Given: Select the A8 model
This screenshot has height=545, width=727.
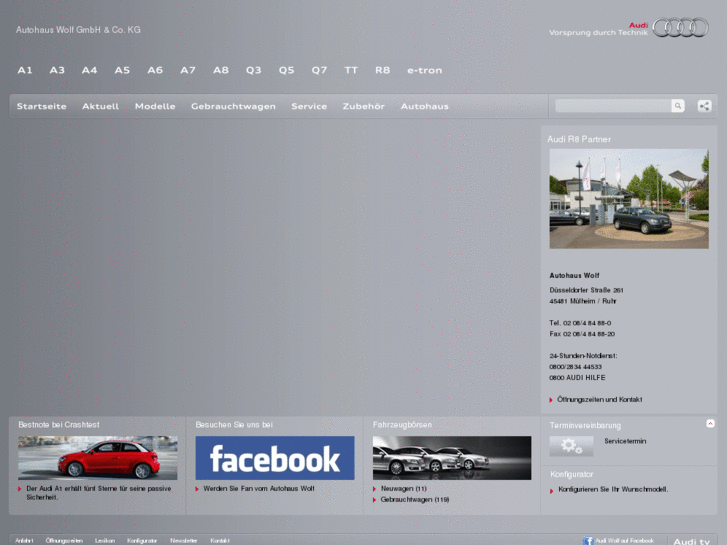Looking at the screenshot, I should click(221, 70).
